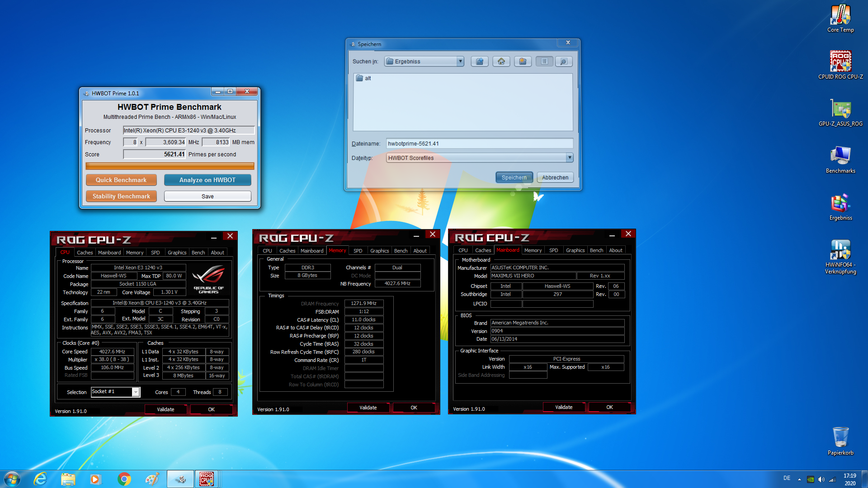Open SPD tab in left CPU-Z window
868x488 pixels.
click(155, 253)
